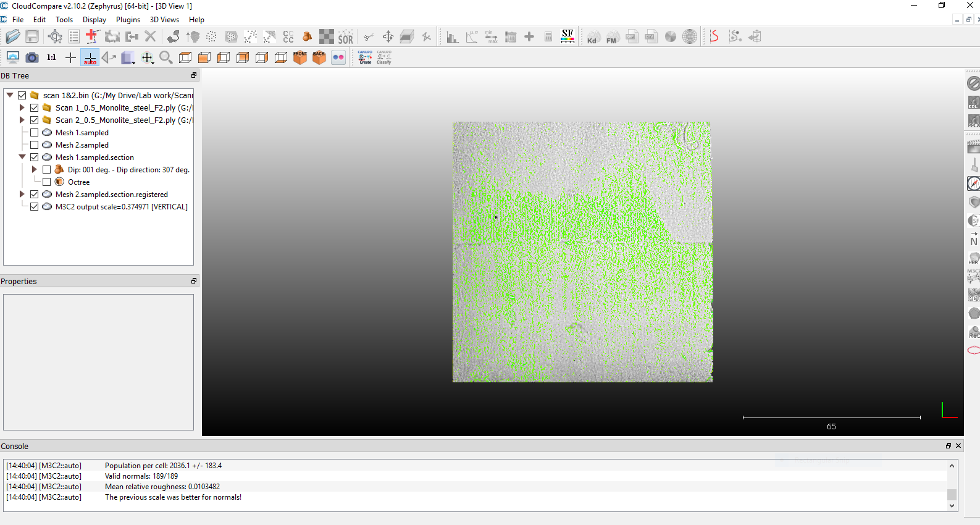Enable the Mesh 1.sampled checkbox

coord(35,132)
